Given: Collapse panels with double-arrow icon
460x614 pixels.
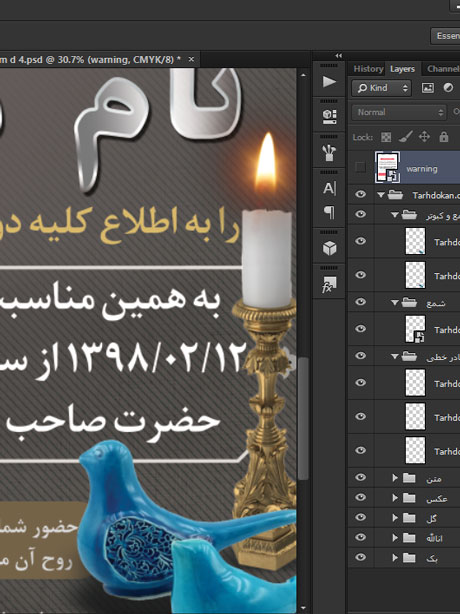Looking at the screenshot, I should (339, 56).
